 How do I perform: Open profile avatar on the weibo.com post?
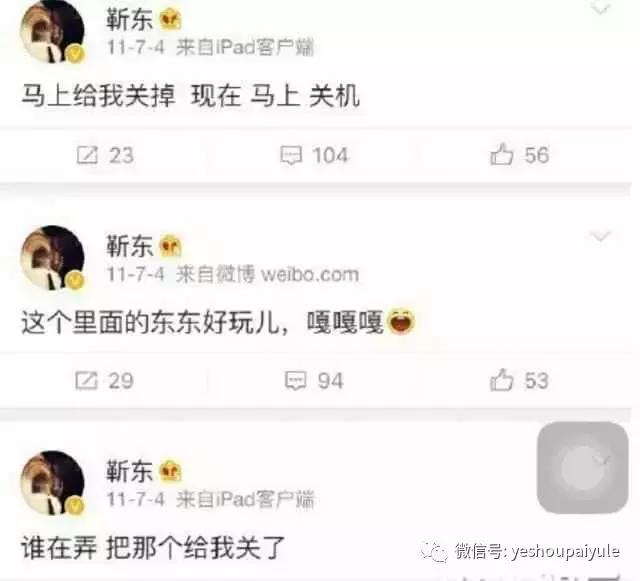[x=53, y=257]
